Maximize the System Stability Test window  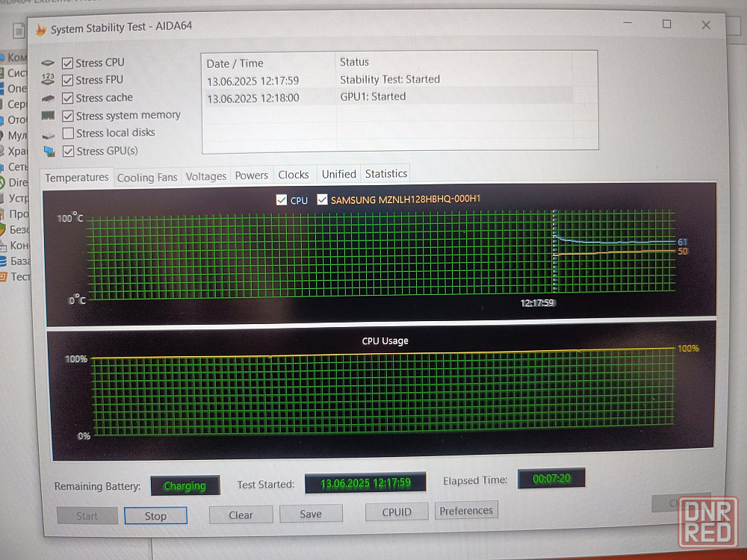coord(666,25)
